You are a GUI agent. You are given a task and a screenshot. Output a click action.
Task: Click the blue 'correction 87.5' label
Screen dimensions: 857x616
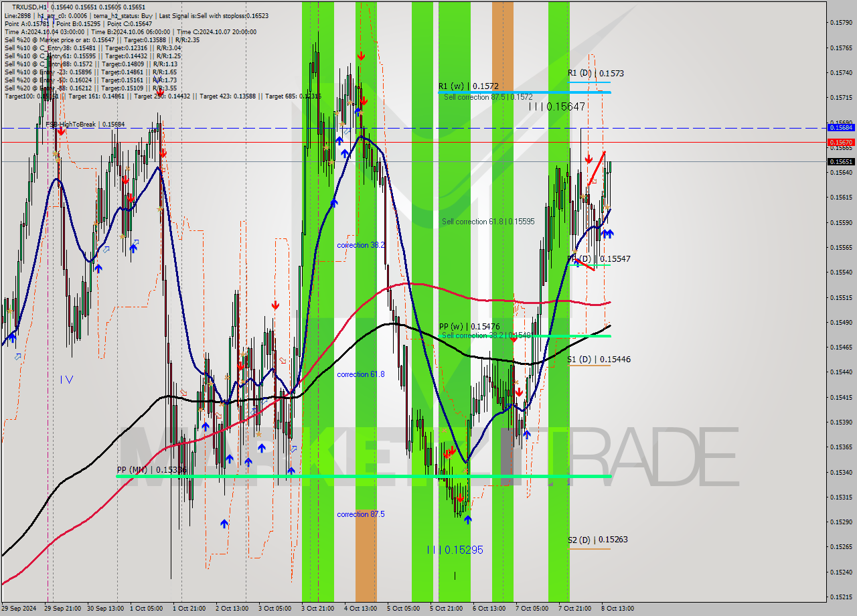tap(361, 514)
